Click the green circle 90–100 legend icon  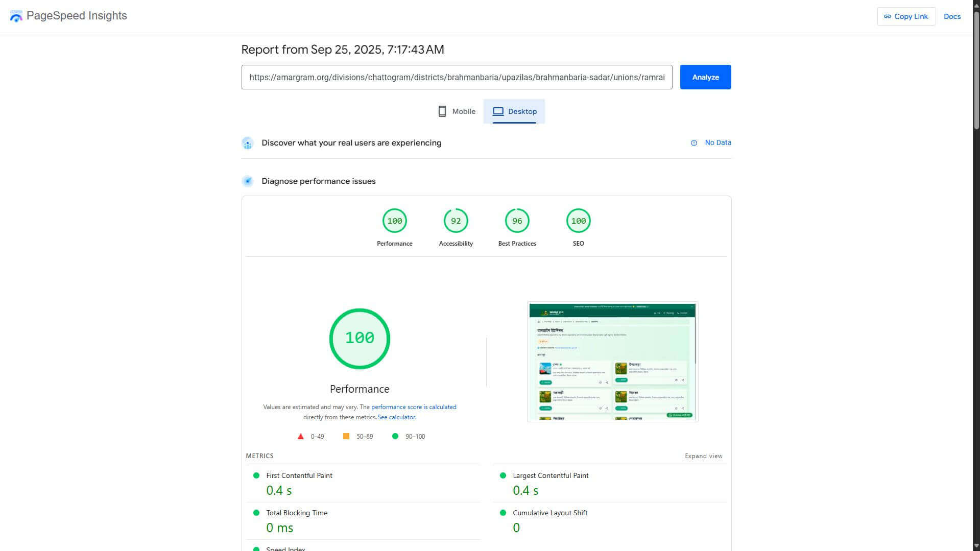coord(395,436)
